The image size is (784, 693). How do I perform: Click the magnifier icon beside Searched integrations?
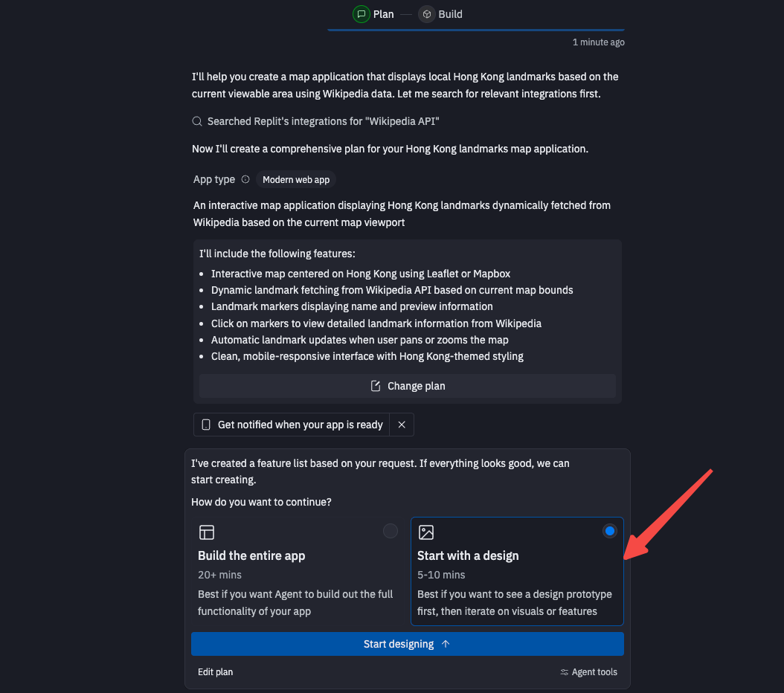click(x=197, y=121)
